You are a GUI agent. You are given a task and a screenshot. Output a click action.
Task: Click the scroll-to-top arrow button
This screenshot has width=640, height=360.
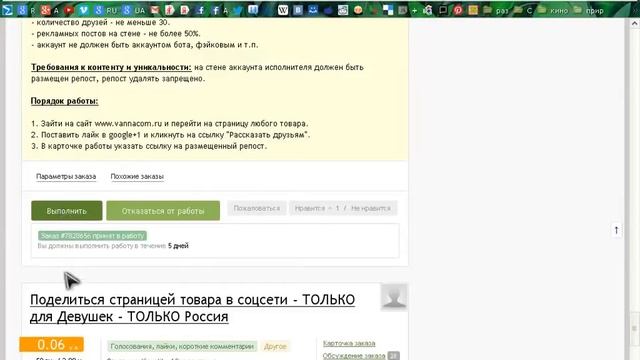pos(616,230)
